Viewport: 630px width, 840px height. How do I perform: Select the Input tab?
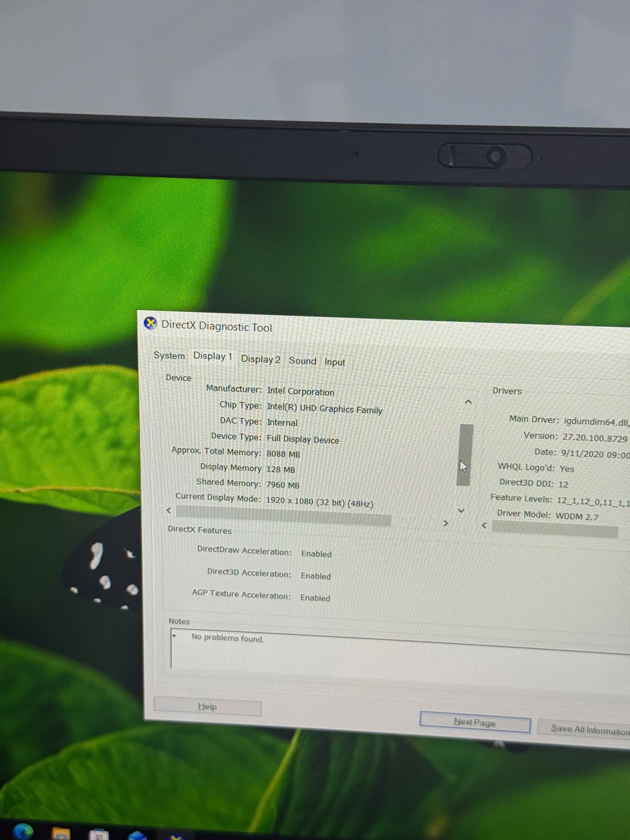pyautogui.click(x=334, y=362)
